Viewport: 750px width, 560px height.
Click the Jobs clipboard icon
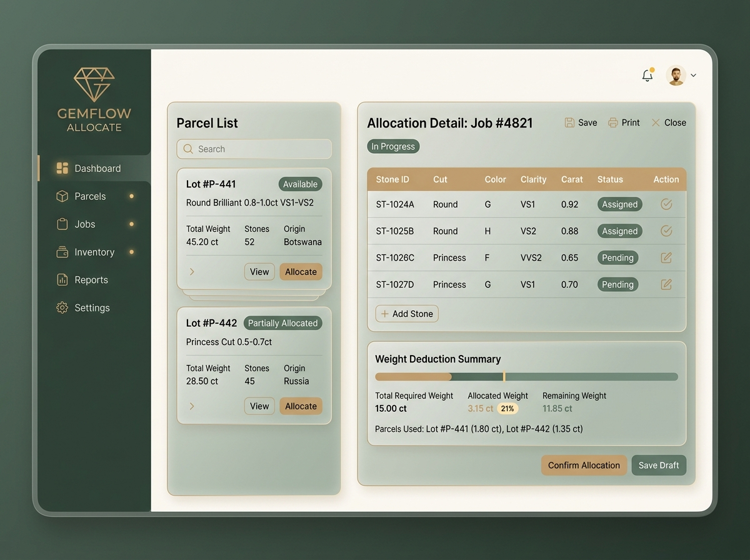[x=62, y=224]
